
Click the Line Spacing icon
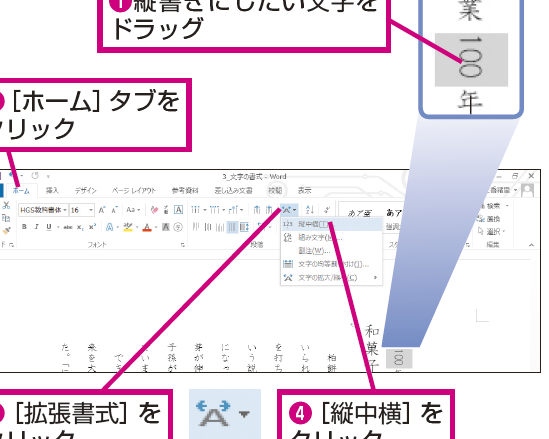click(261, 227)
